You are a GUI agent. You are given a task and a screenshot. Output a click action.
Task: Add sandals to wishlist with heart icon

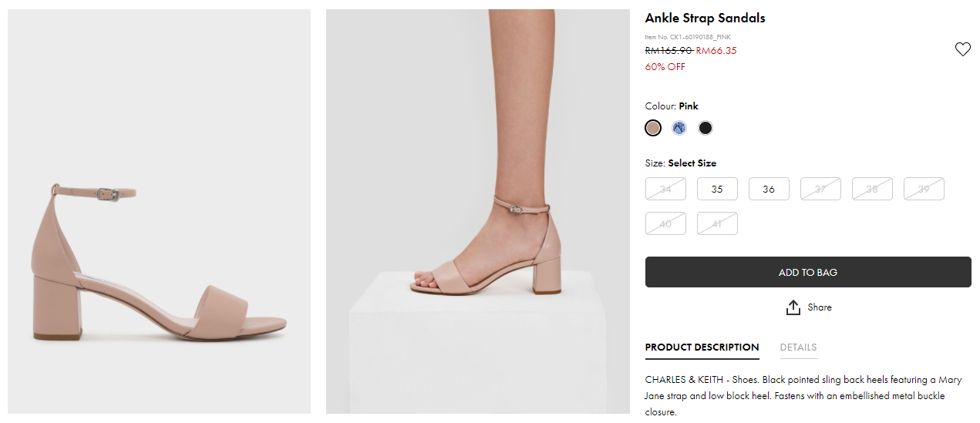pyautogui.click(x=962, y=49)
